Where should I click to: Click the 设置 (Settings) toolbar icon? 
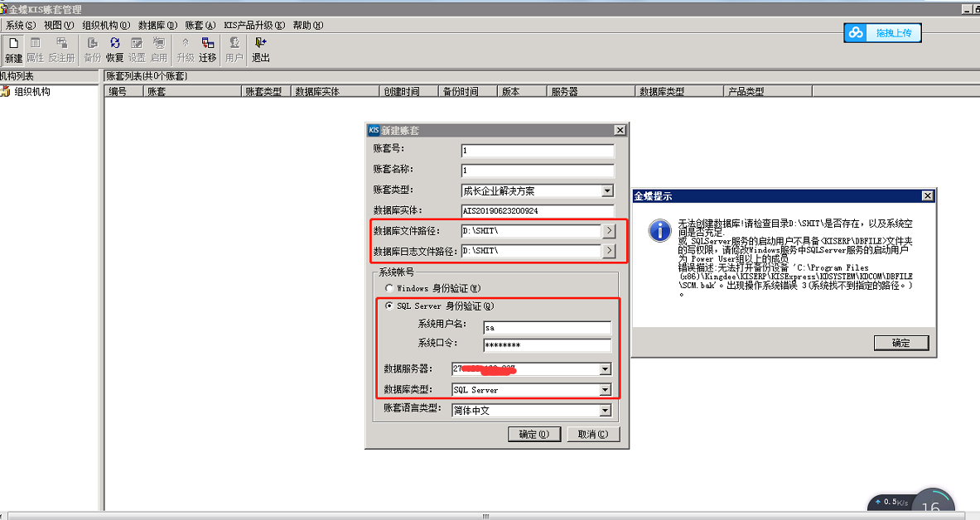tap(137, 50)
